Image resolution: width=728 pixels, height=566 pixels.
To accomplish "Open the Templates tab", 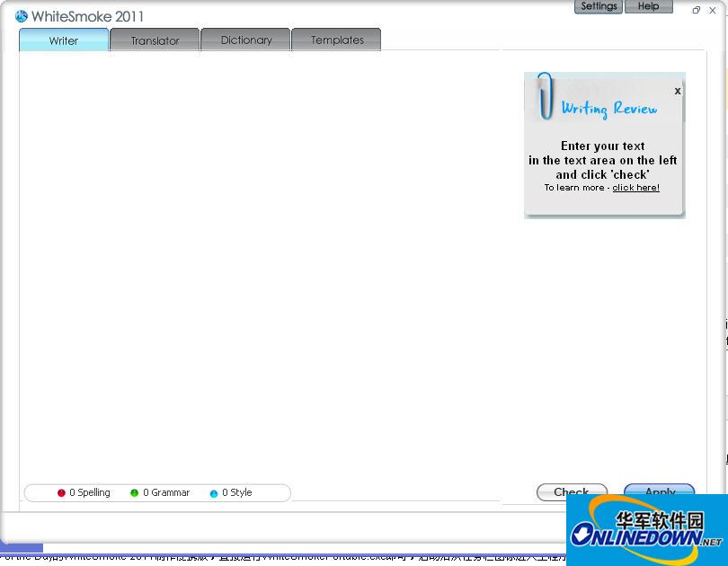I will pos(337,40).
